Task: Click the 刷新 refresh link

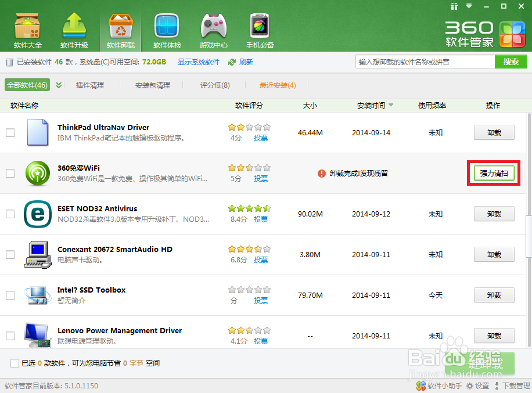Action: click(x=246, y=62)
